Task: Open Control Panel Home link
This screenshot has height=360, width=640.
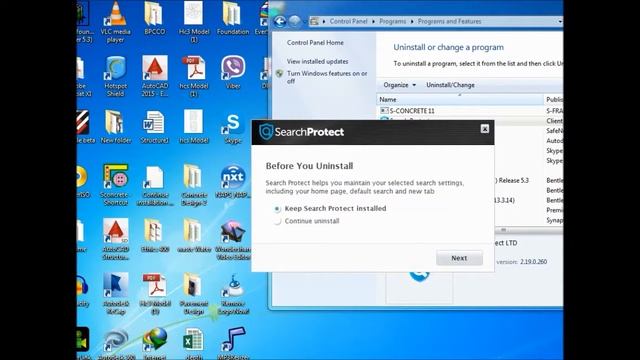Action: 315,42
